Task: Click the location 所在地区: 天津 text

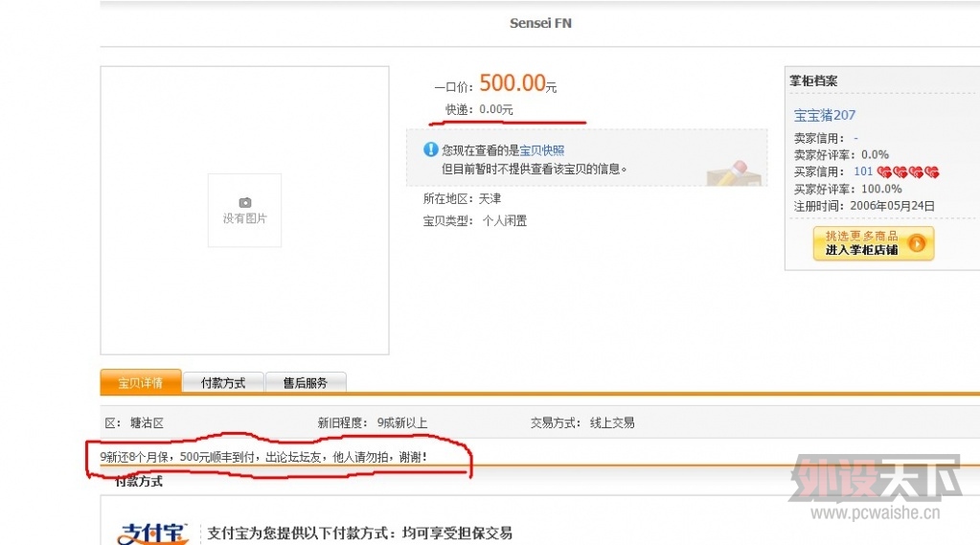Action: (462, 199)
